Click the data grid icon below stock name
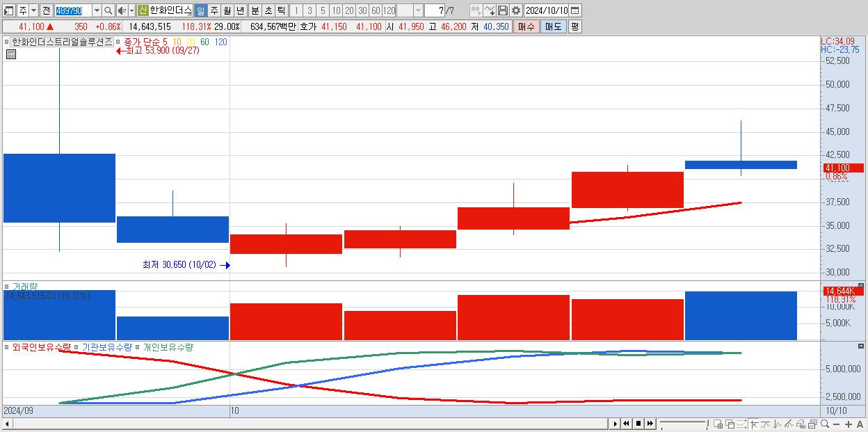868x432 pixels. pos(11,54)
